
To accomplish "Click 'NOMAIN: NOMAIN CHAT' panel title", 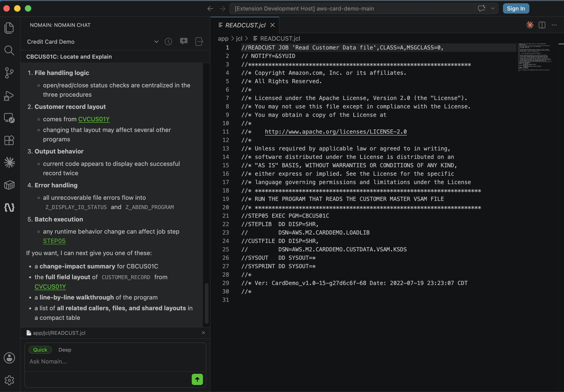I will tap(60, 25).
